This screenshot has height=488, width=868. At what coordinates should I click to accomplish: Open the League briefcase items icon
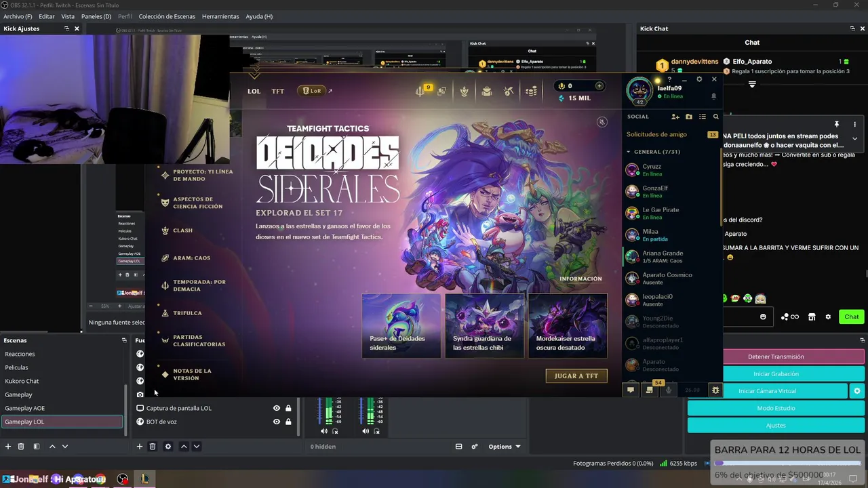click(x=486, y=91)
